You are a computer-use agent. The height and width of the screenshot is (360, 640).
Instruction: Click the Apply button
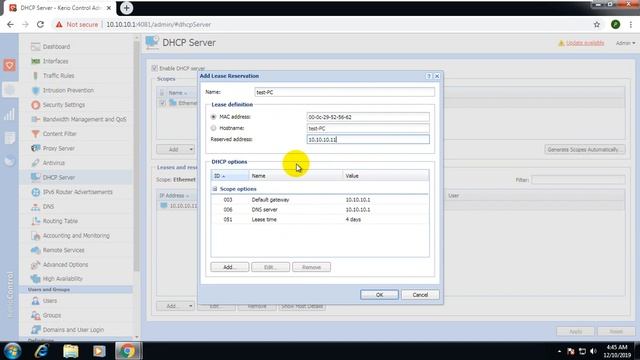pyautogui.click(x=576, y=331)
